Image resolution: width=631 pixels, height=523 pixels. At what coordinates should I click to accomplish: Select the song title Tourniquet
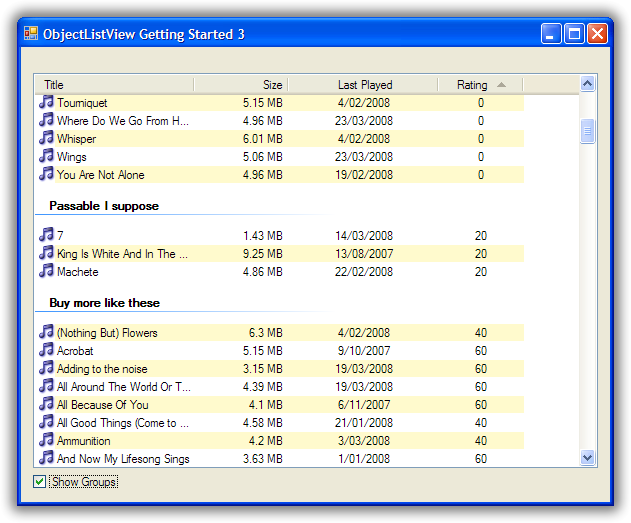point(82,103)
